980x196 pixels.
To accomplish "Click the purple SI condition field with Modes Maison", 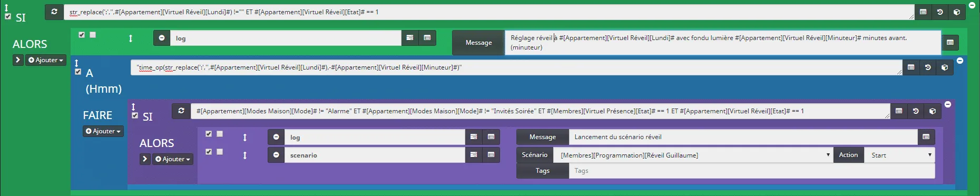I will click(540, 111).
